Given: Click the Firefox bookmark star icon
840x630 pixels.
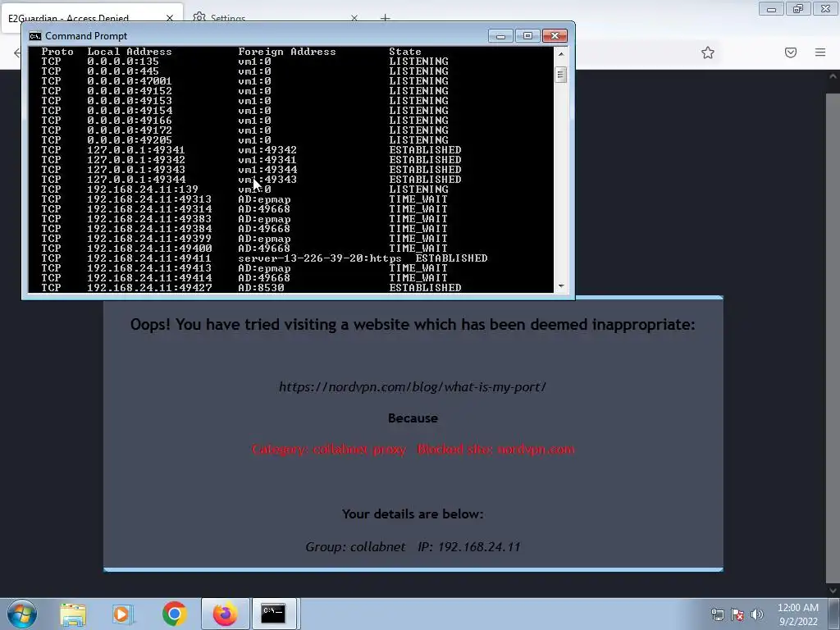Looking at the screenshot, I should click(x=708, y=52).
